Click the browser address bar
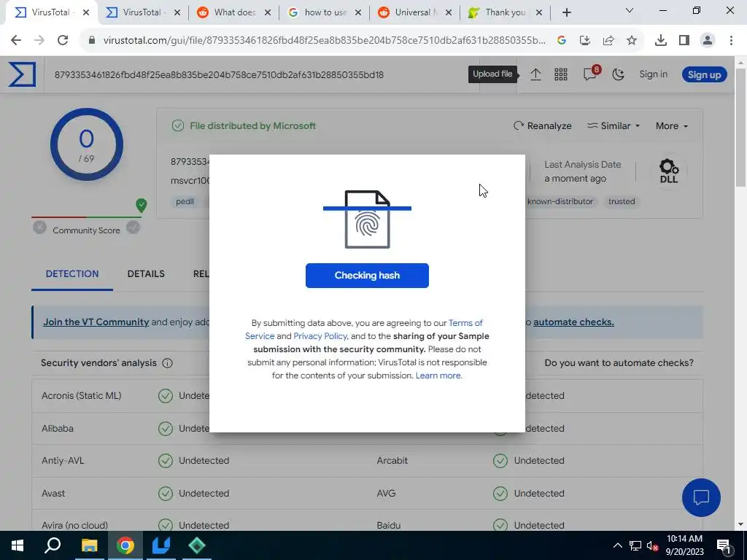Viewport: 747px width, 560px height. coord(324,41)
